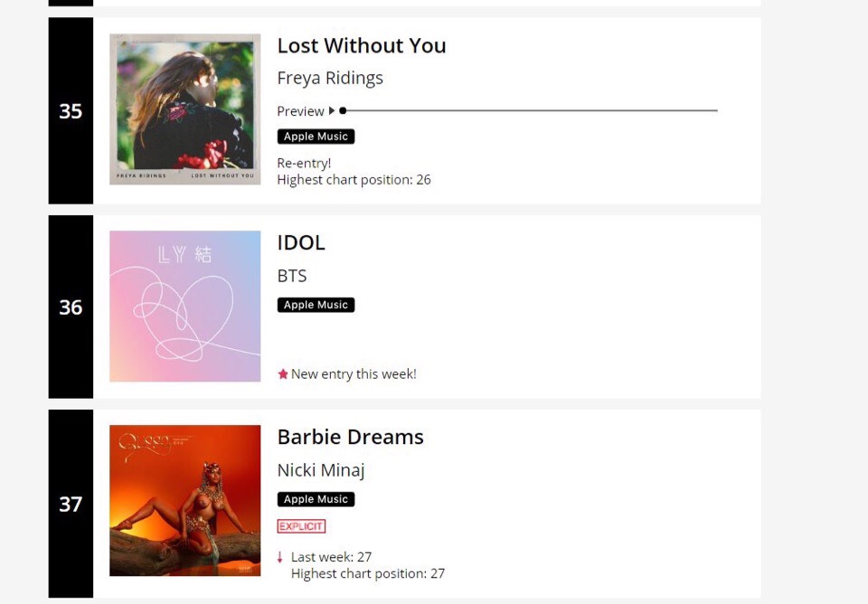This screenshot has height=604, width=868.
Task: Go to Freya Ridings artist name
Action: 330,79
